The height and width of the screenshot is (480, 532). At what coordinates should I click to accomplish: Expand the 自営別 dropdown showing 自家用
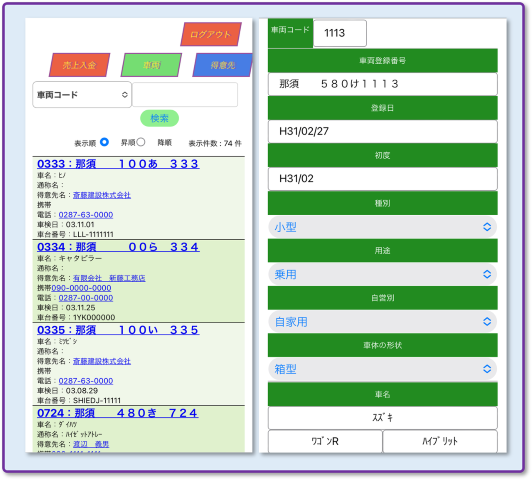coord(383,322)
